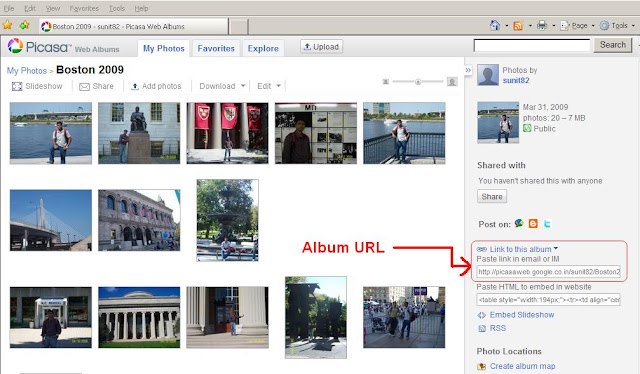Screen dimensions: 640x374
Task: Click the Picasa Web Albums logo
Action: point(64,47)
